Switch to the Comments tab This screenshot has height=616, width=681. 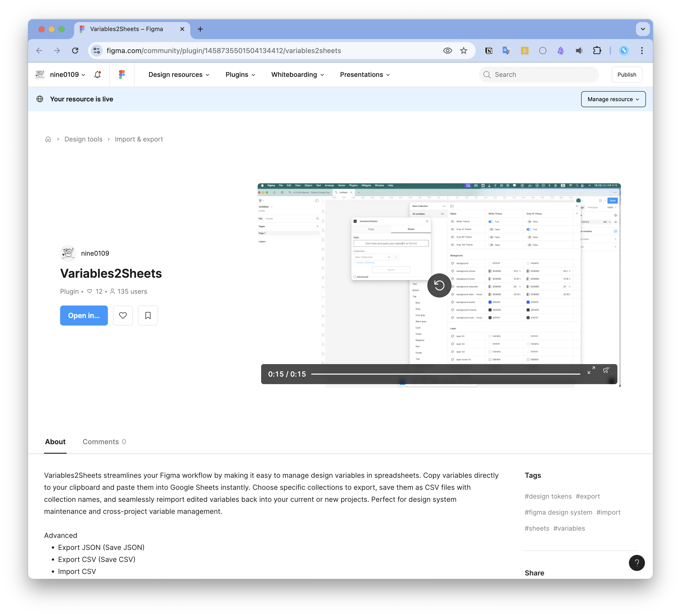point(104,442)
